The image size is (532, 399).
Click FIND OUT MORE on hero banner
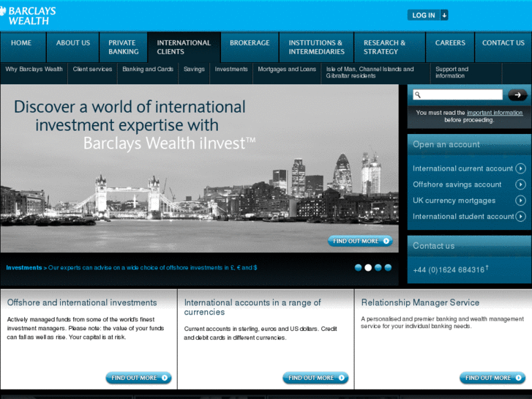coord(360,241)
